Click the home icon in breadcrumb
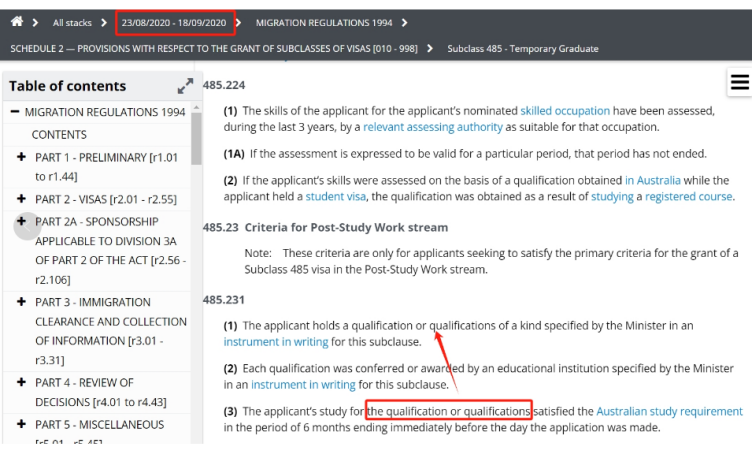The width and height of the screenshot is (753, 458). pyautogui.click(x=16, y=21)
